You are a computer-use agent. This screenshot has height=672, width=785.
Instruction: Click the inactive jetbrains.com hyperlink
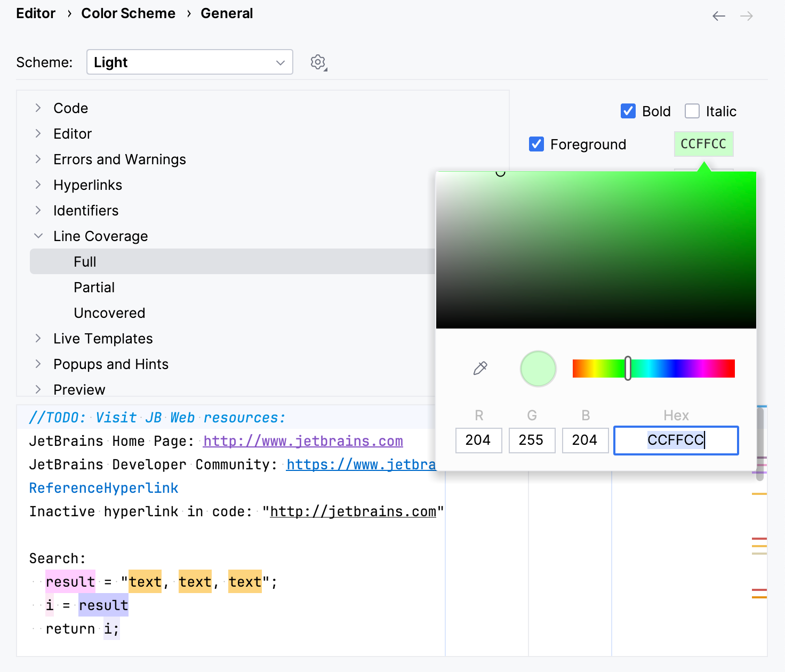click(x=354, y=511)
